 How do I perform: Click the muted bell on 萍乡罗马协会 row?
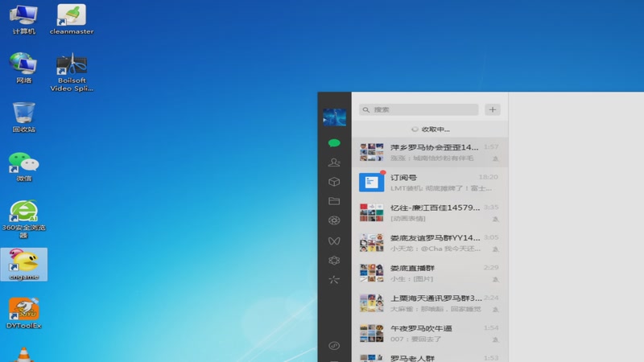495,158
